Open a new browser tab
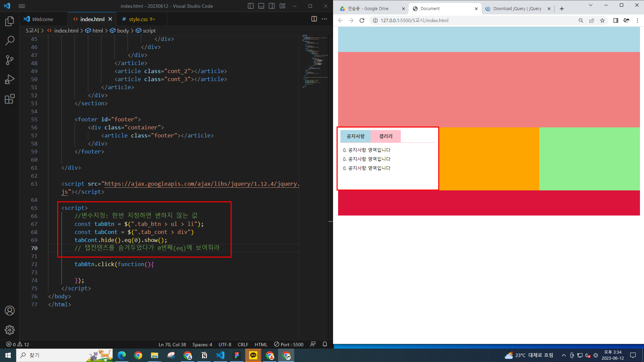This screenshot has width=644, height=362. click(562, 9)
